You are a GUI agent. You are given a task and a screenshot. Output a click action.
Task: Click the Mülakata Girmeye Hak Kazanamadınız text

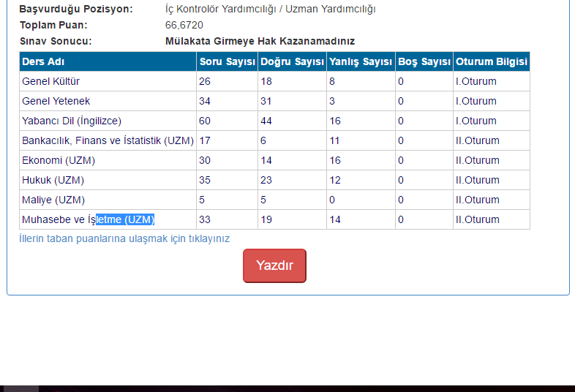tap(260, 41)
